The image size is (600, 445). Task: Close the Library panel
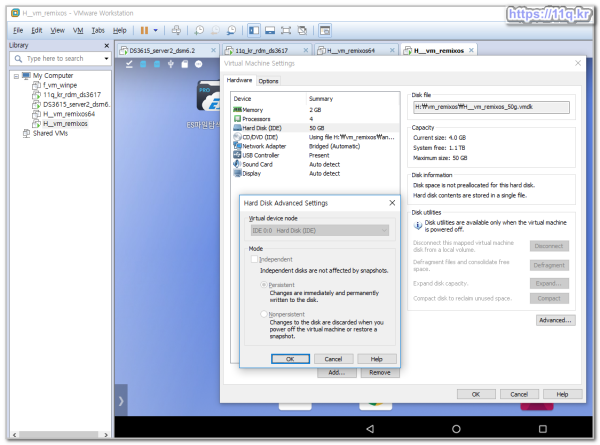[x=107, y=46]
